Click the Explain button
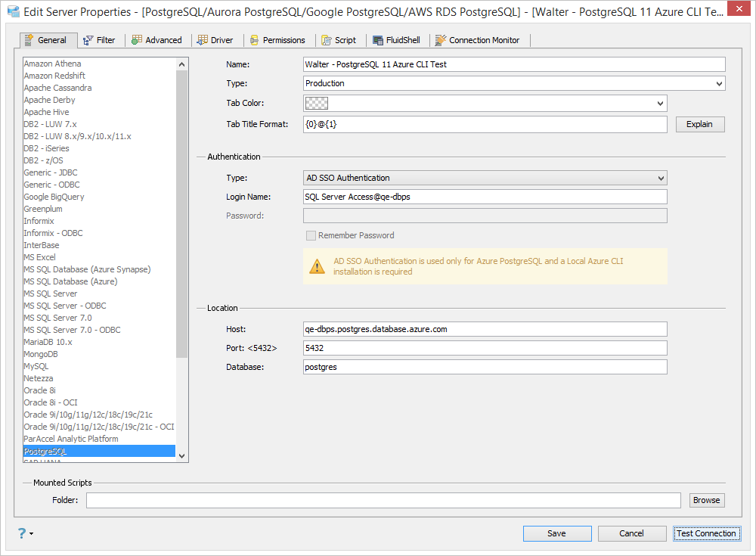Screen dimensions: 756x556 [x=699, y=124]
